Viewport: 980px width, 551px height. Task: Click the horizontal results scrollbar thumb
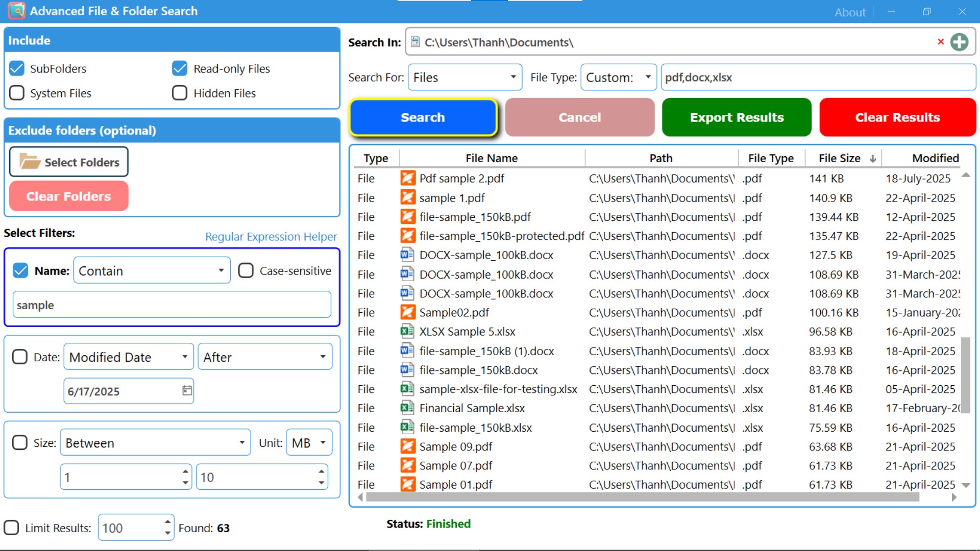[x=643, y=497]
